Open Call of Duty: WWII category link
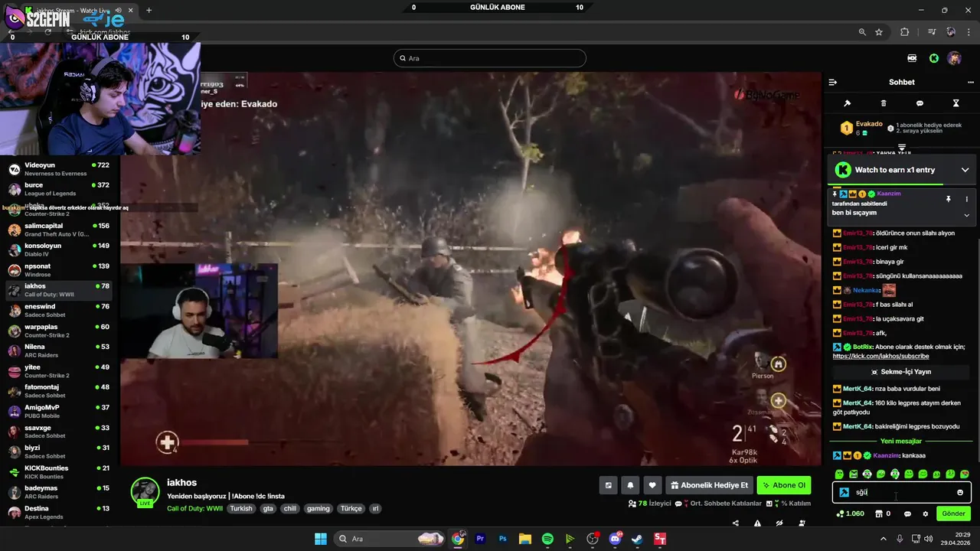The height and width of the screenshot is (551, 980). [x=194, y=508]
